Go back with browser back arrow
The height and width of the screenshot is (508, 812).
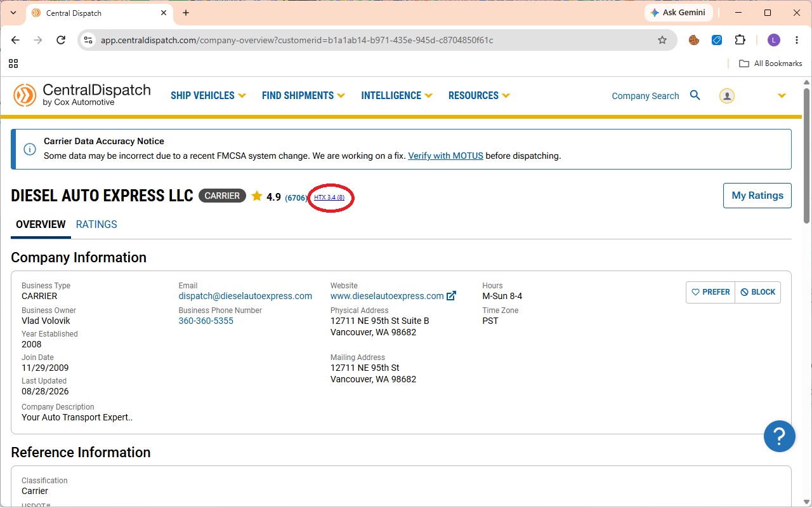(x=16, y=40)
